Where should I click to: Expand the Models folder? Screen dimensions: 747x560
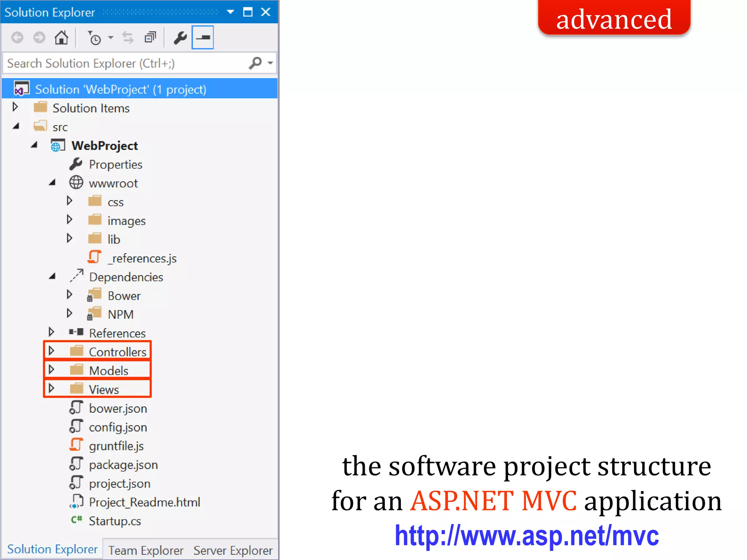[51, 370]
